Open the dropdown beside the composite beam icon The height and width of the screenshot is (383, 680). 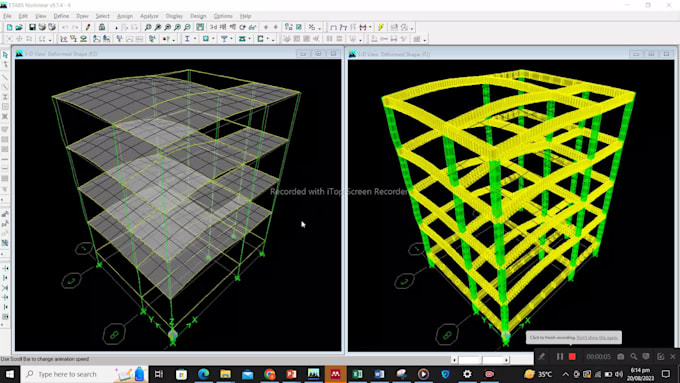tap(250, 39)
